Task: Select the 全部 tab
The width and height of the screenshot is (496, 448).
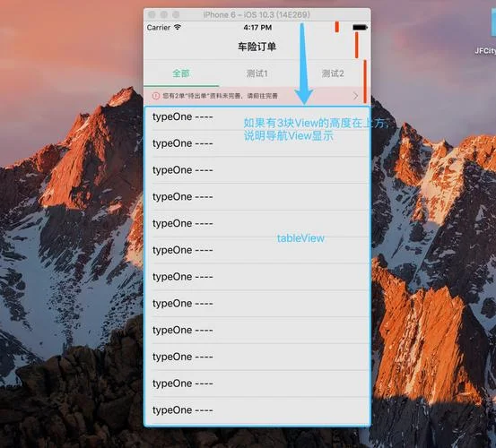Action: pos(181,73)
